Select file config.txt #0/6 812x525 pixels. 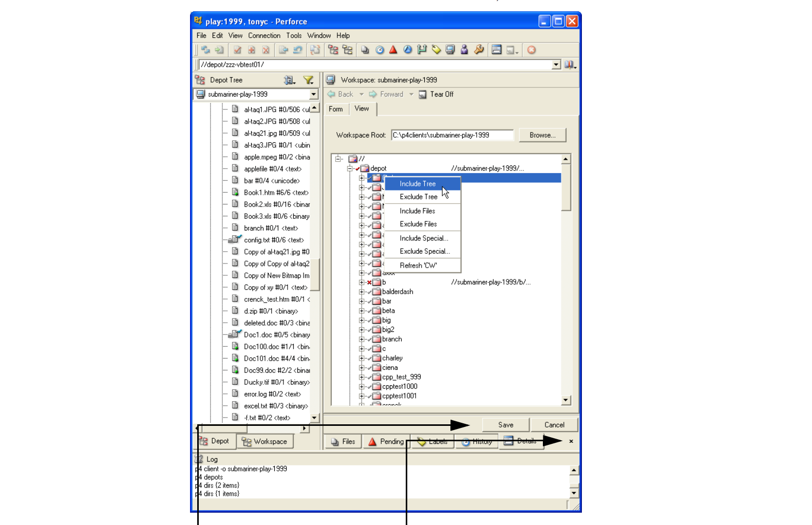pos(274,240)
